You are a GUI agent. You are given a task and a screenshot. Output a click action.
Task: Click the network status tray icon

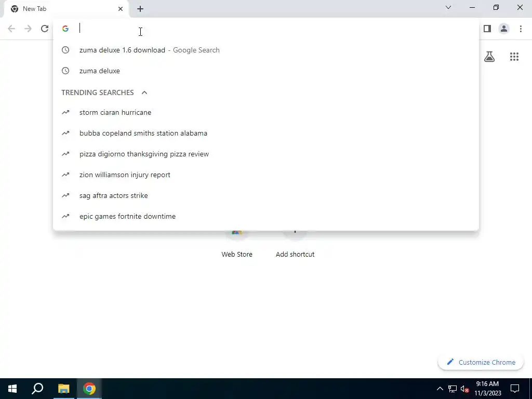pos(453,389)
